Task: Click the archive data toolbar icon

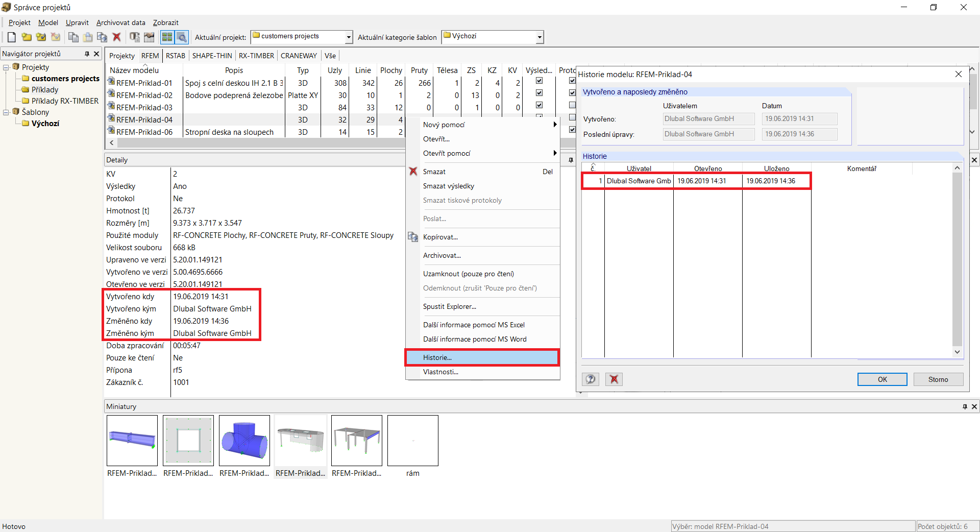Action: [135, 37]
